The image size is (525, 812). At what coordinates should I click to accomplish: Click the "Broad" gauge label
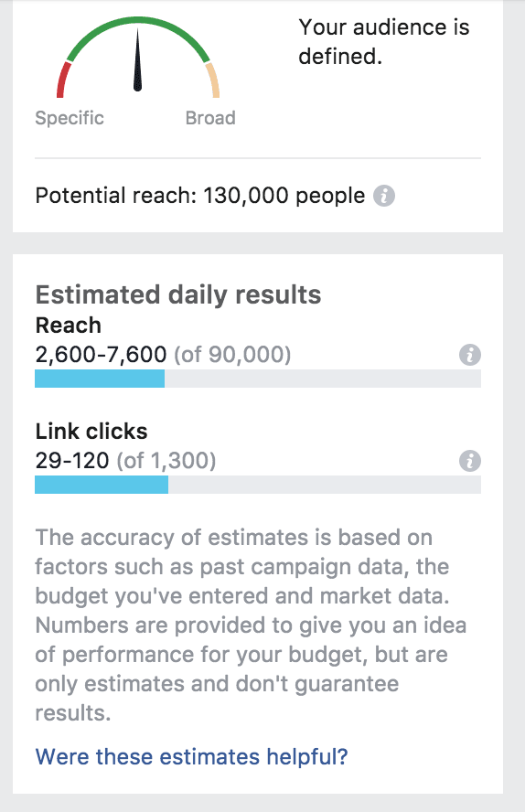pyautogui.click(x=210, y=118)
